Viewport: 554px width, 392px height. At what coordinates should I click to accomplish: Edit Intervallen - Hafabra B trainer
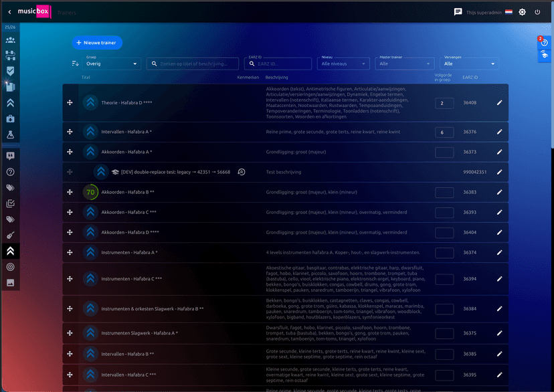499,354
